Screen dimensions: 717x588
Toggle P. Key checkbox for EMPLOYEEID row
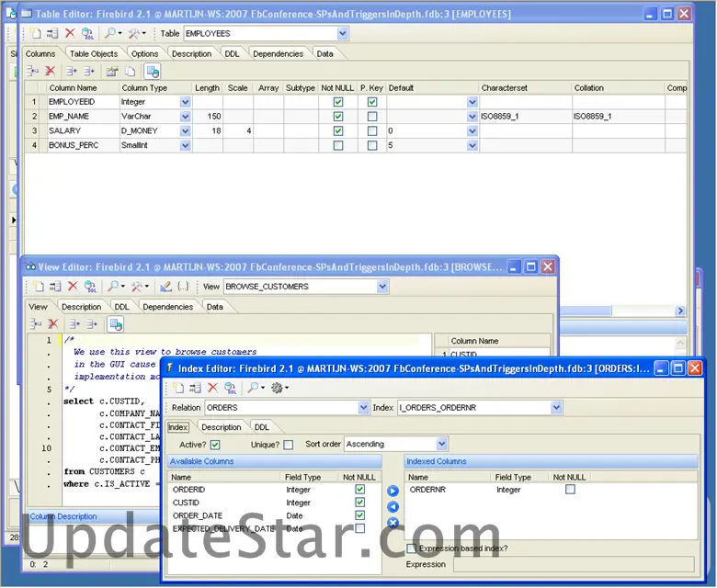click(372, 102)
